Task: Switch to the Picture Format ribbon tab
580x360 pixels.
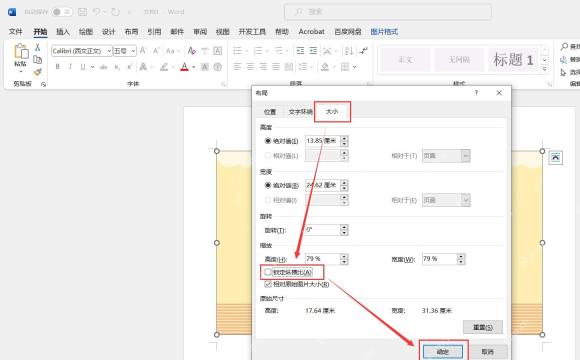Action: point(384,32)
